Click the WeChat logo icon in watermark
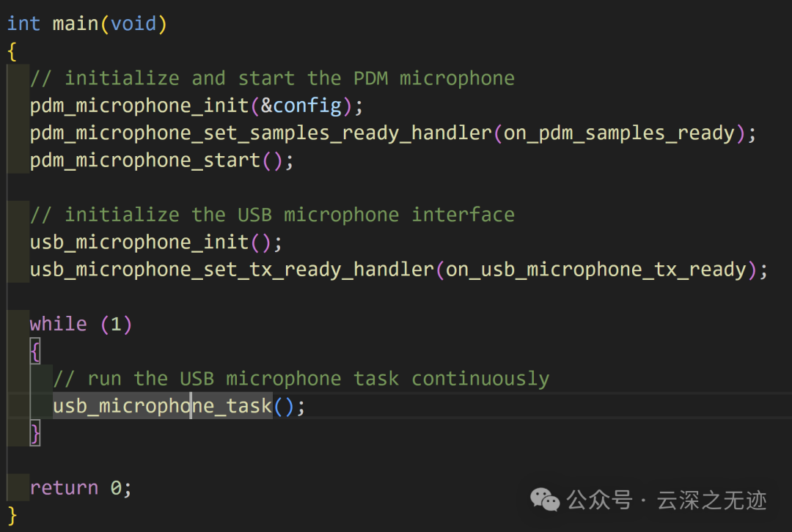Image resolution: width=792 pixels, height=532 pixels. [x=545, y=500]
